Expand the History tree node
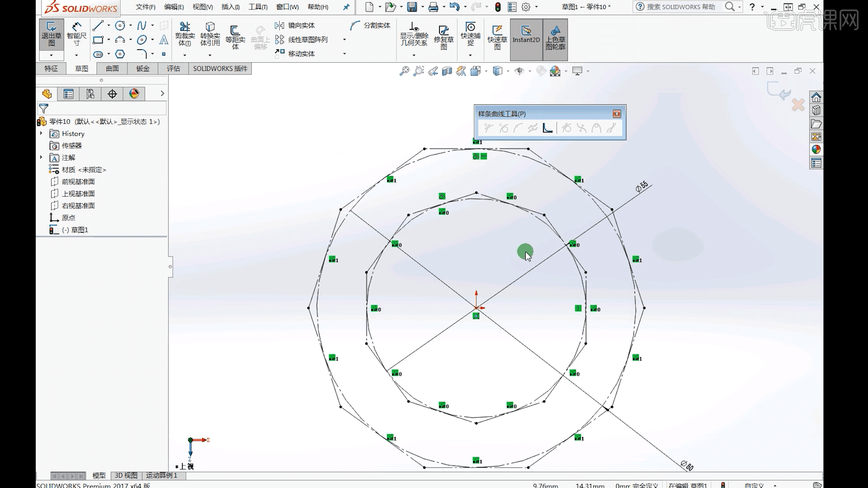The width and height of the screenshot is (868, 488). 41,133
